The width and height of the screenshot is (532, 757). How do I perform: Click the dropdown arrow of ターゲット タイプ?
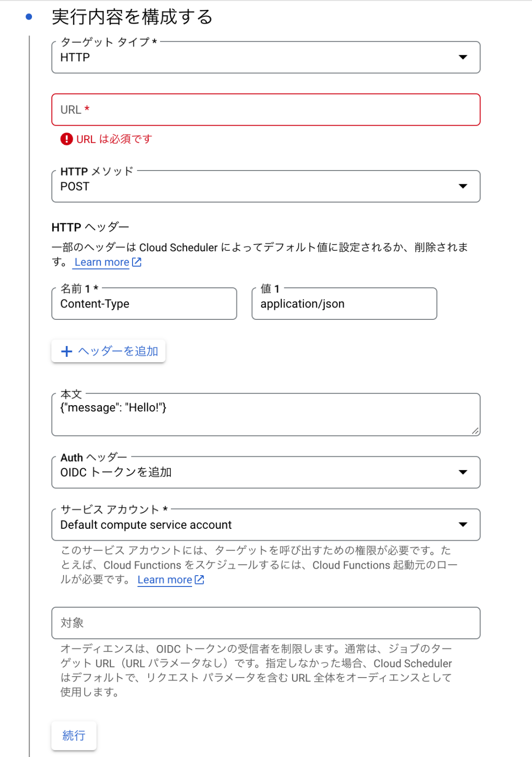click(463, 57)
